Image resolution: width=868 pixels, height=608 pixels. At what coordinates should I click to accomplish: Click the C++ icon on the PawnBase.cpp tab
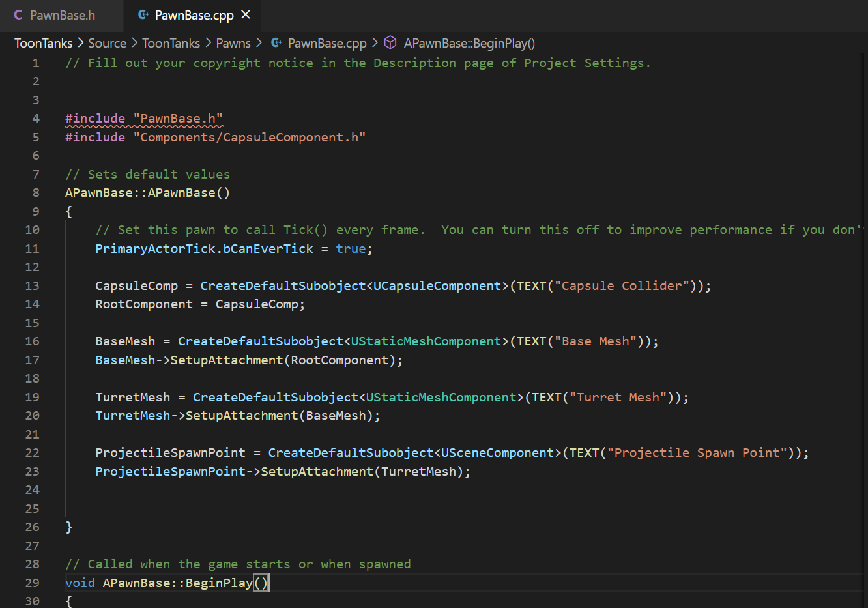[x=143, y=15]
